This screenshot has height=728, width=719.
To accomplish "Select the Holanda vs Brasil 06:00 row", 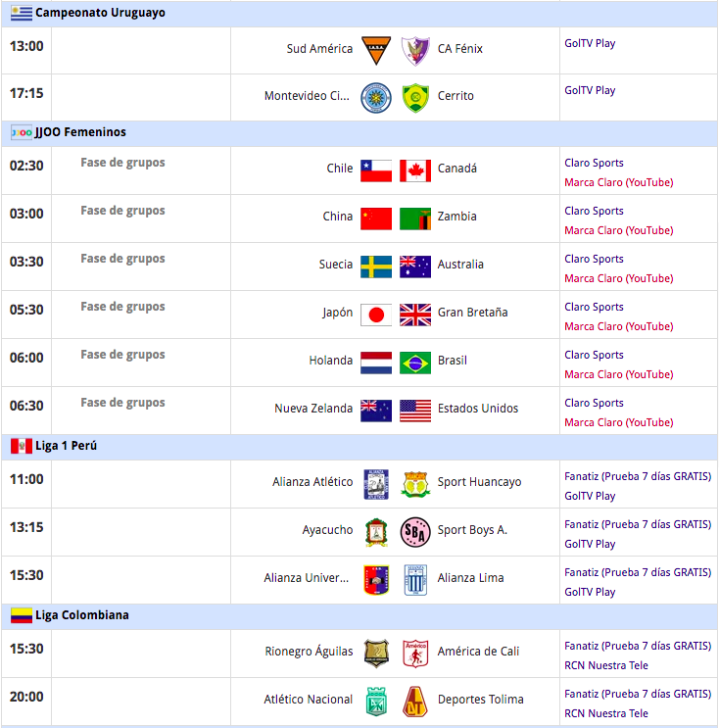I will pyautogui.click(x=359, y=363).
